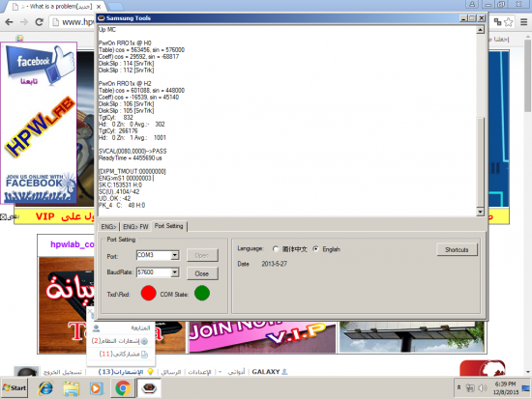Click the GALAXY username link

266,372
